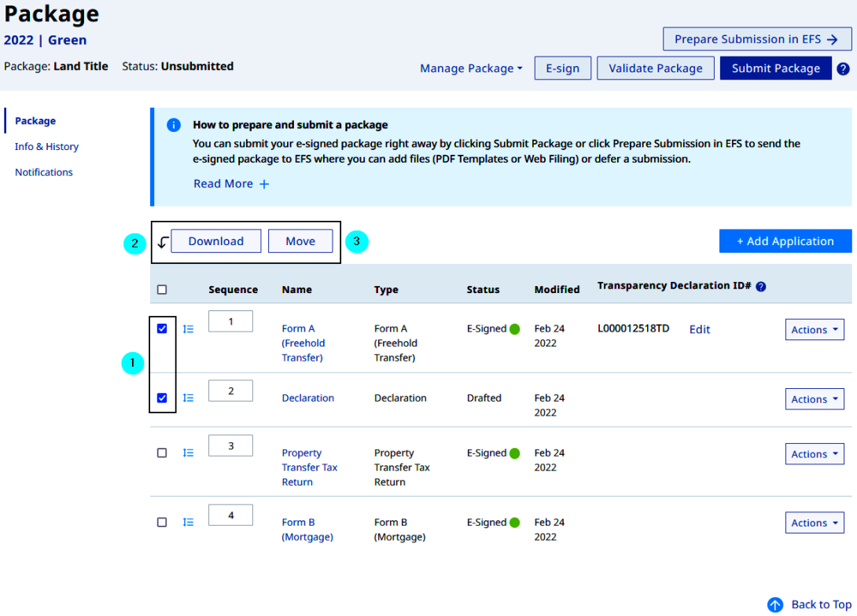Click the reorder icon for Form A row
The image size is (857, 616).
pos(188,329)
